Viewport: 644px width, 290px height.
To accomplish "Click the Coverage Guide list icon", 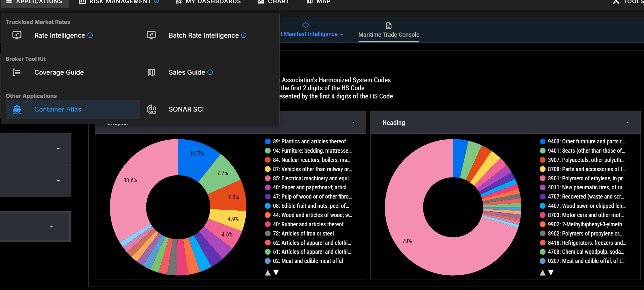I will click(x=17, y=72).
